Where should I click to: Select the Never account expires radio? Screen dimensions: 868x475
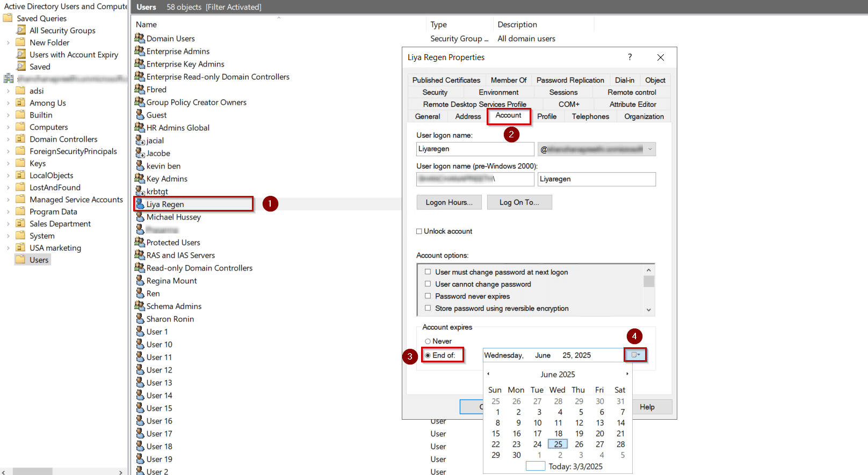(x=428, y=341)
